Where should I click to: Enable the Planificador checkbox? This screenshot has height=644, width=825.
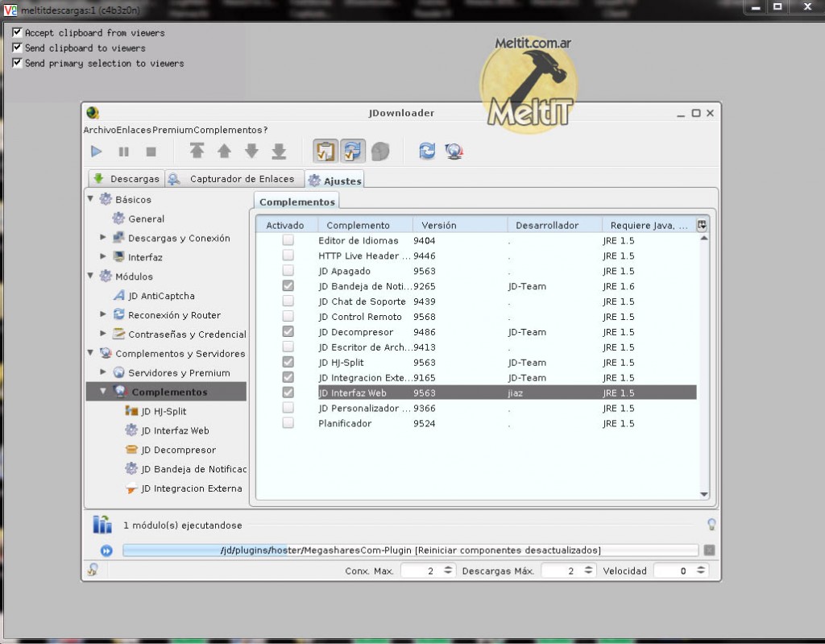(x=288, y=423)
